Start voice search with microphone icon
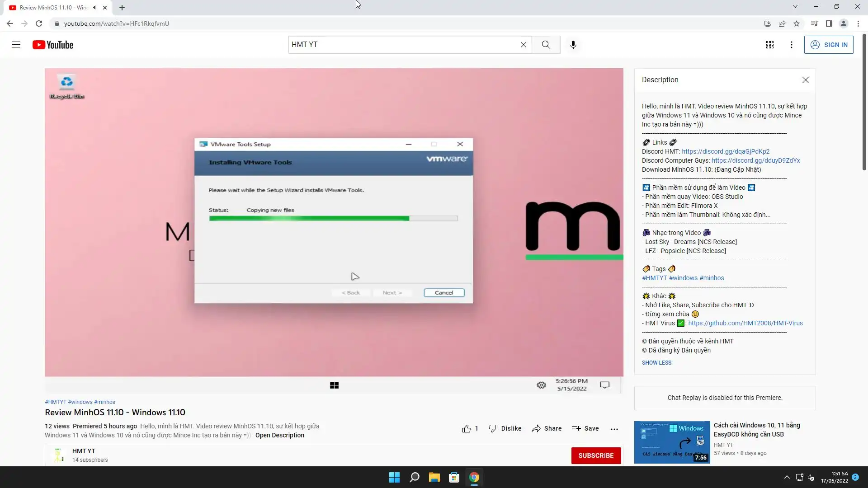The height and width of the screenshot is (488, 868). 573,45
